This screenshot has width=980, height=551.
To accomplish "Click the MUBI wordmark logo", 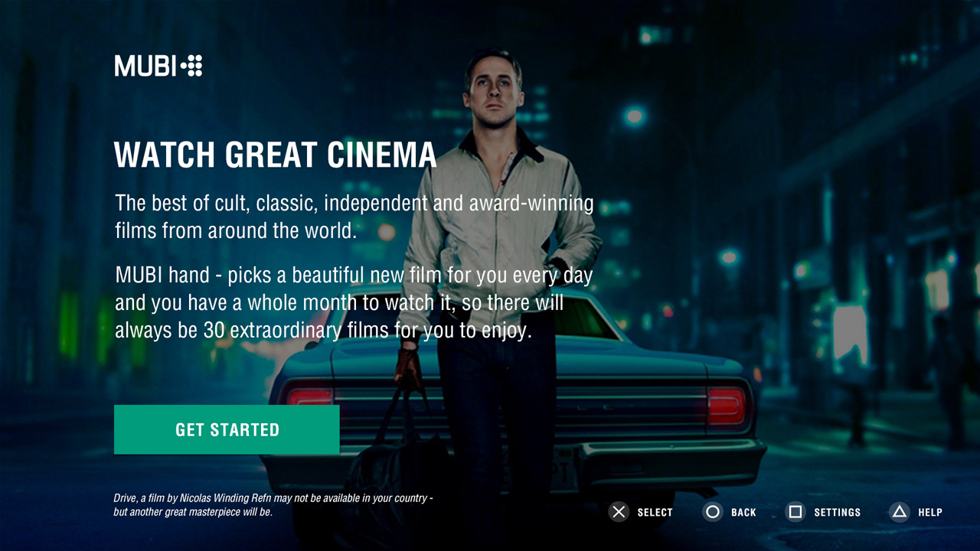I will click(146, 66).
